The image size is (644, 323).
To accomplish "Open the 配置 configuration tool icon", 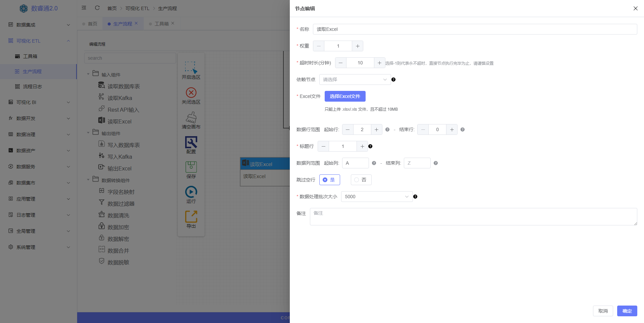I will [x=191, y=142].
